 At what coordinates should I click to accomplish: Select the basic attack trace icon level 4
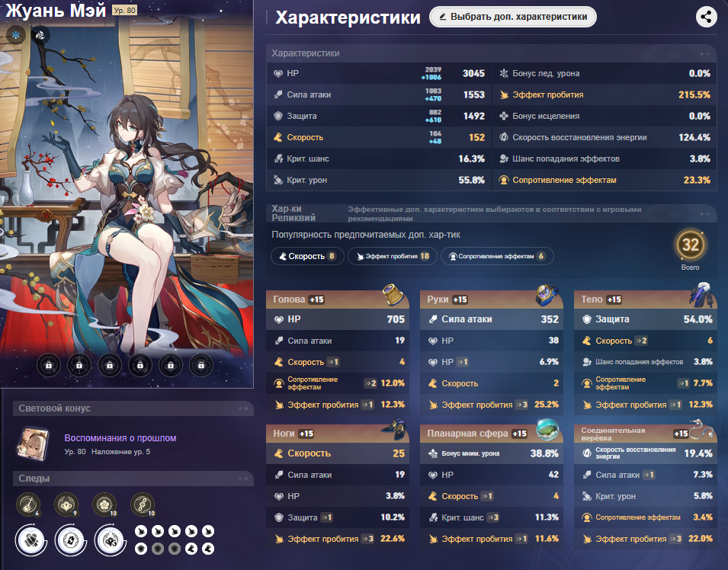(28, 504)
